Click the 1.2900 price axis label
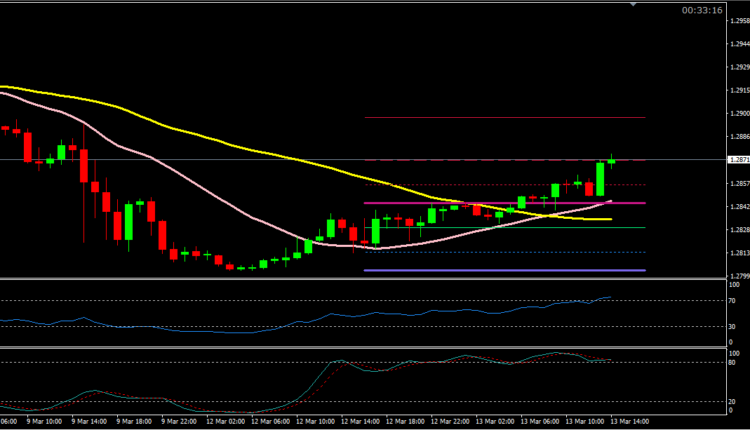Viewport: 750px width, 430px height. [x=735, y=113]
